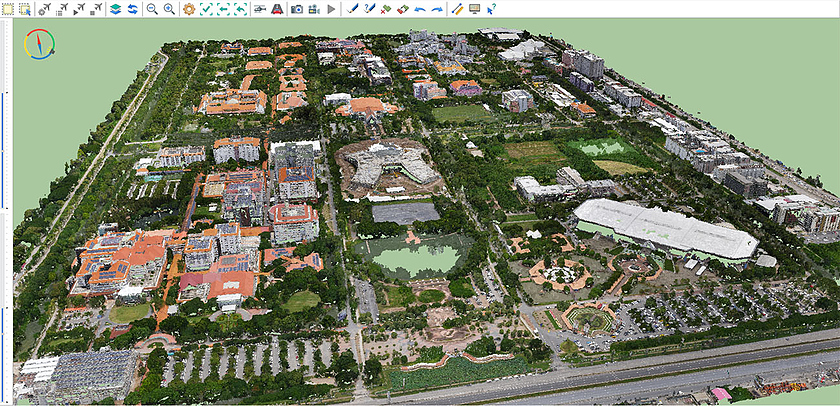Click the airplane with gear icon
This screenshot has width=840, height=406.
pyautogui.click(x=45, y=9)
